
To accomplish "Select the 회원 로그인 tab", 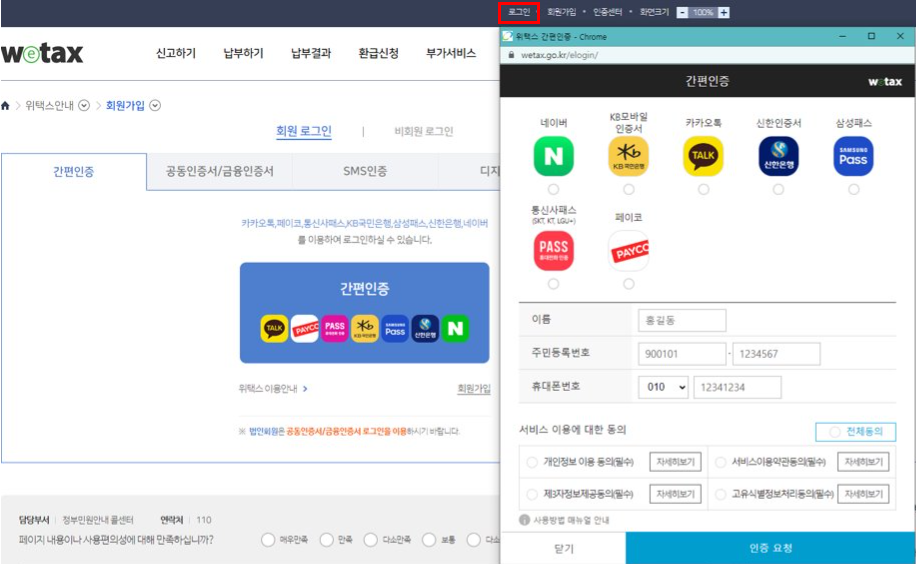I will (304, 132).
